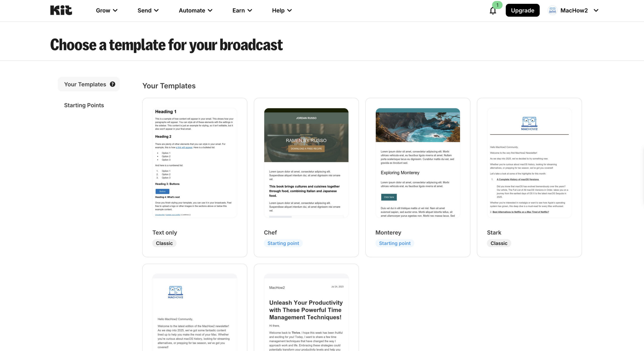Open the MacHow2 account dropdown chevron

[596, 10]
